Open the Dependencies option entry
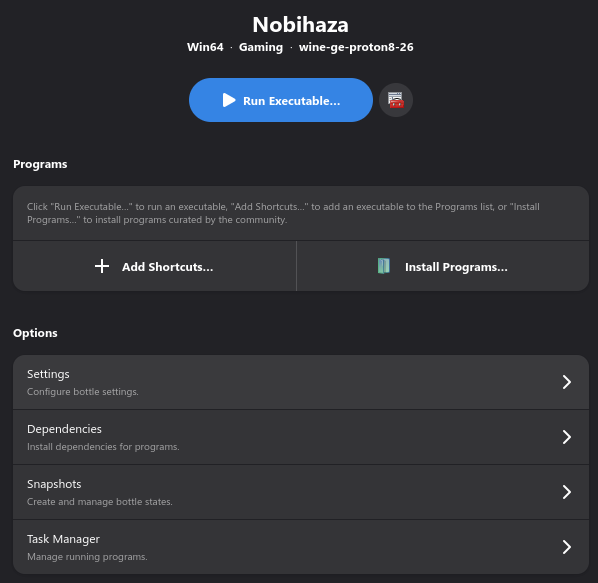Viewport: 598px width, 583px height. (301, 437)
